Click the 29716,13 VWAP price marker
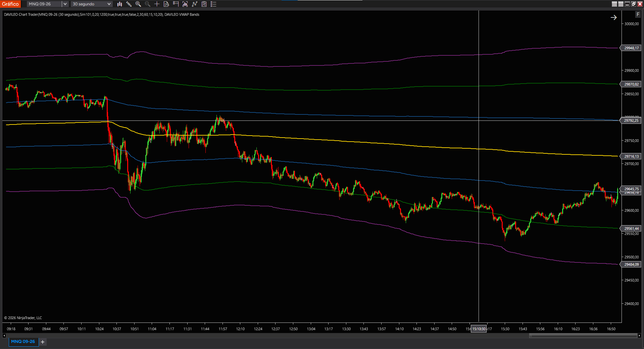 coord(631,156)
